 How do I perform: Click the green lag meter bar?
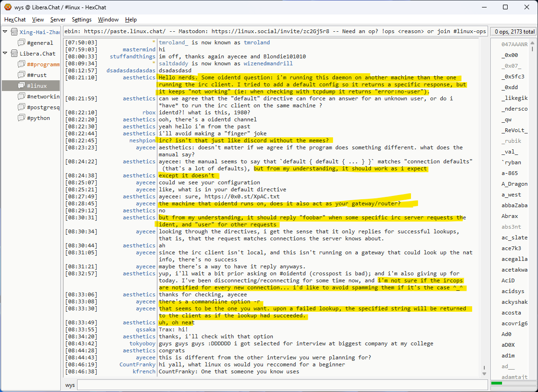coord(497,384)
